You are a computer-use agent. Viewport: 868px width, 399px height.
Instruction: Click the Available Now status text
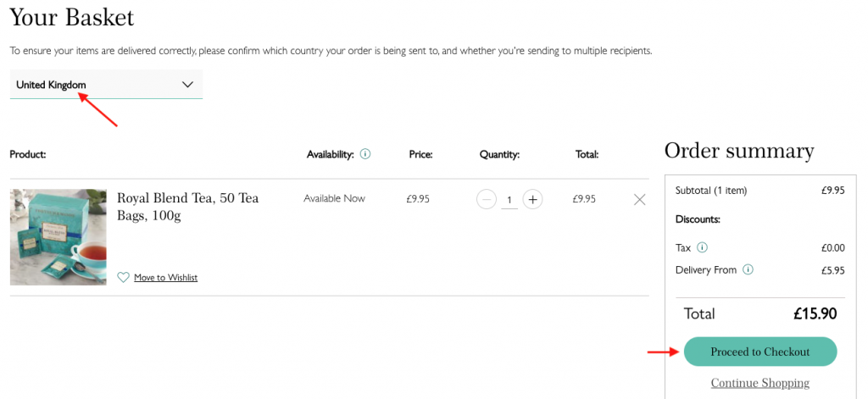tap(334, 198)
